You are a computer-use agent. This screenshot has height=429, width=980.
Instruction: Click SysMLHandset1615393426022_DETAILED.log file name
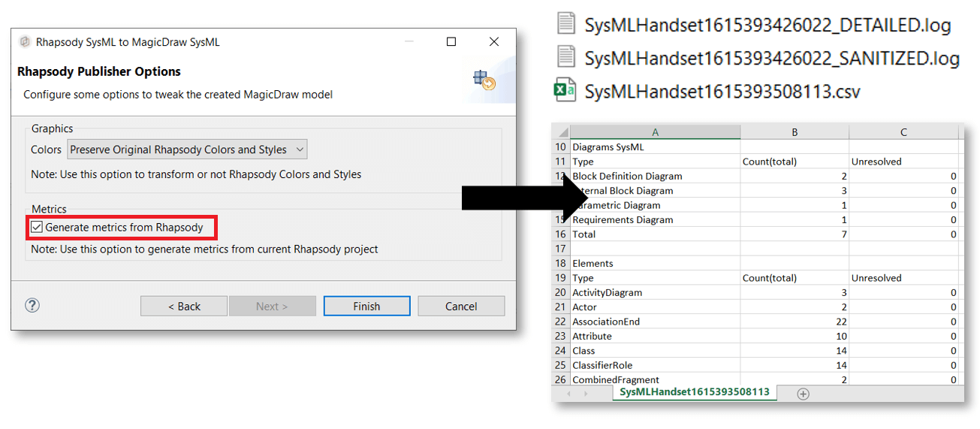coord(767,25)
